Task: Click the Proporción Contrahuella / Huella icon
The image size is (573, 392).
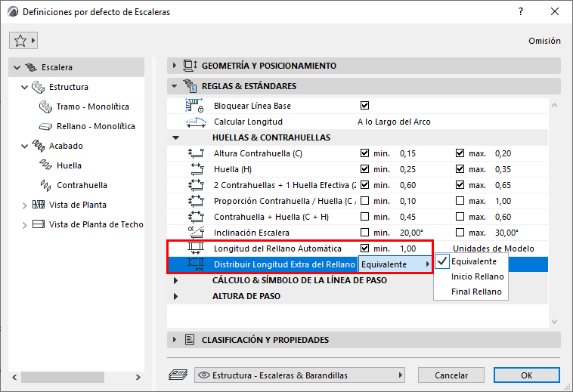Action: (197, 201)
